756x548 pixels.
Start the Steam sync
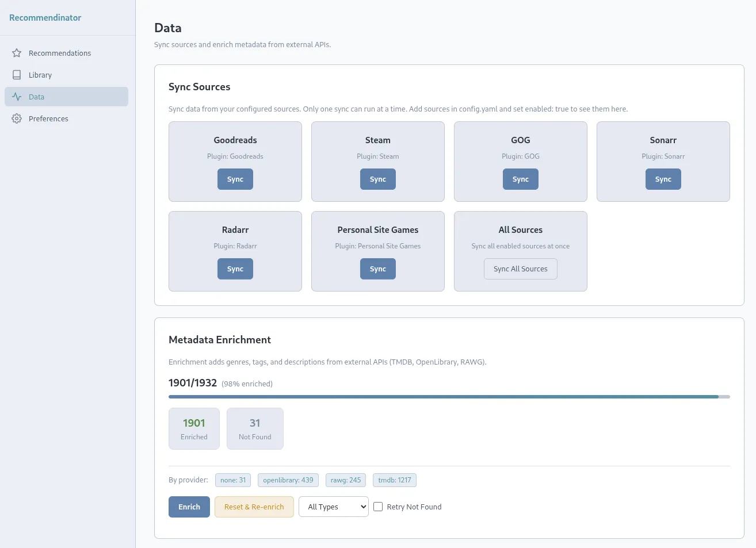coord(378,179)
